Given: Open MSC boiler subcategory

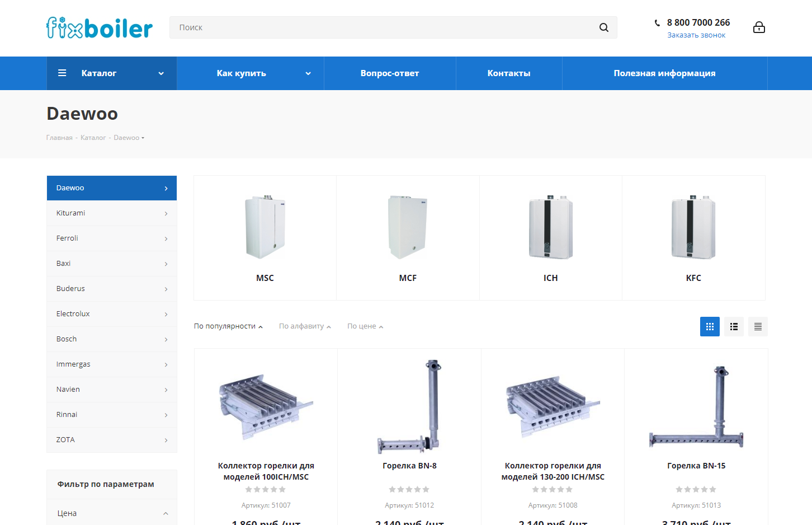Looking at the screenshot, I should click(265, 238).
